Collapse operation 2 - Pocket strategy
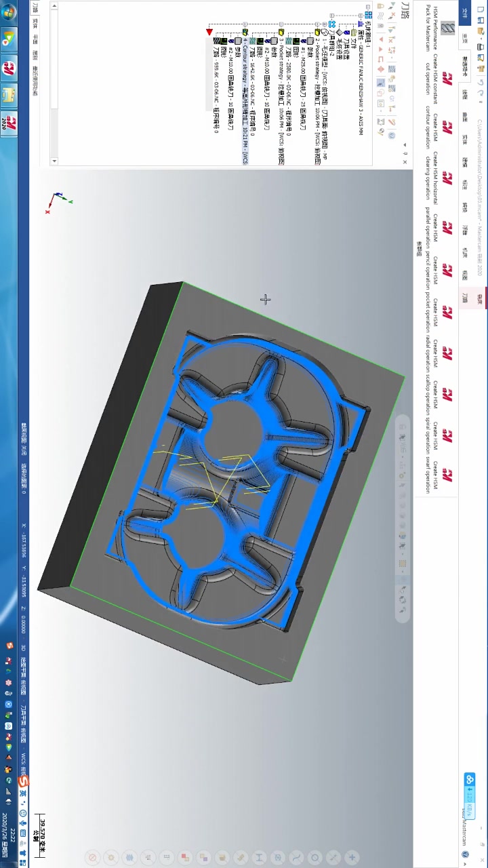 (x=317, y=24)
